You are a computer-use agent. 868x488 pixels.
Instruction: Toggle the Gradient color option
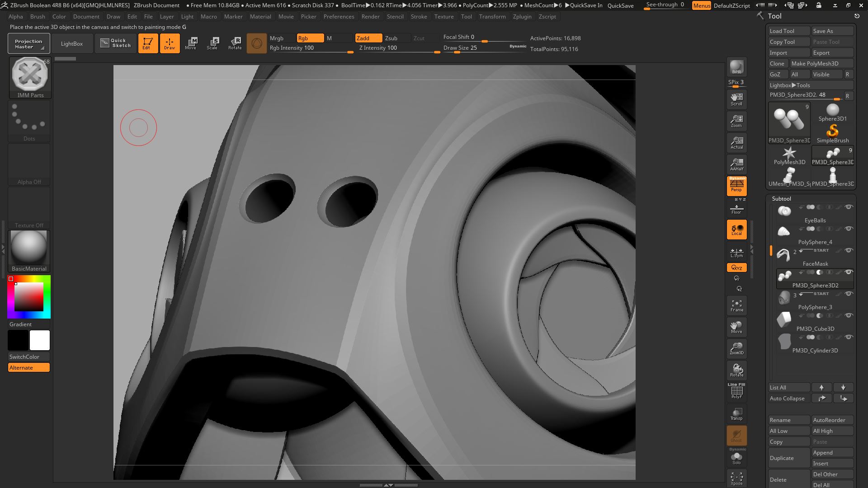[x=29, y=324]
